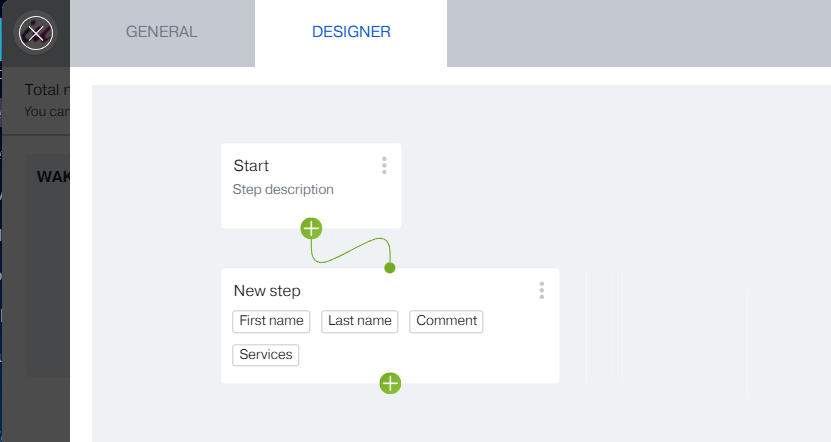Click the green plus under Start step
This screenshot has width=831, height=442.
coord(312,228)
